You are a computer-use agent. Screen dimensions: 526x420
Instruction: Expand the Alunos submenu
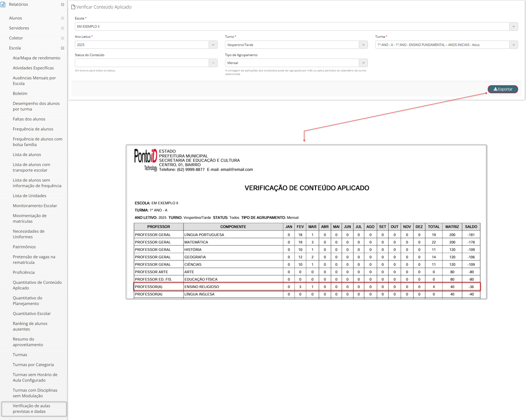(x=62, y=18)
